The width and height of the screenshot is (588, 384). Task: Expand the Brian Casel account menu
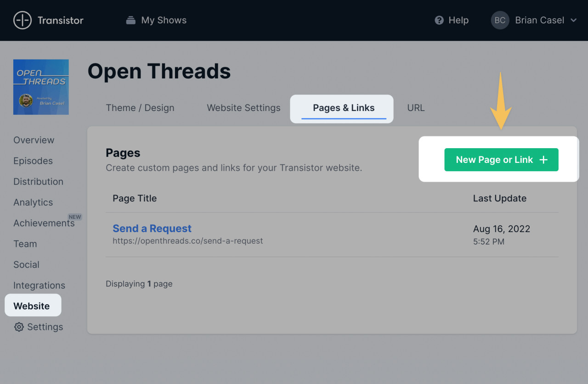(x=574, y=20)
